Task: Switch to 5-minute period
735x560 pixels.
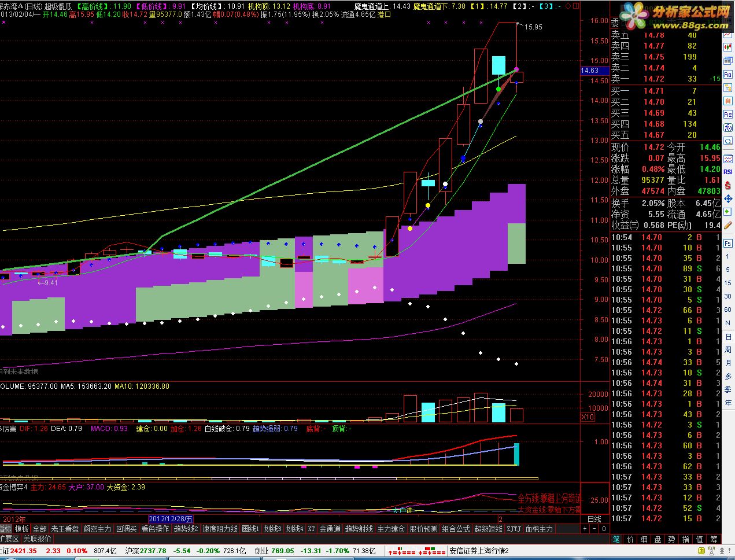Action: (728, 270)
